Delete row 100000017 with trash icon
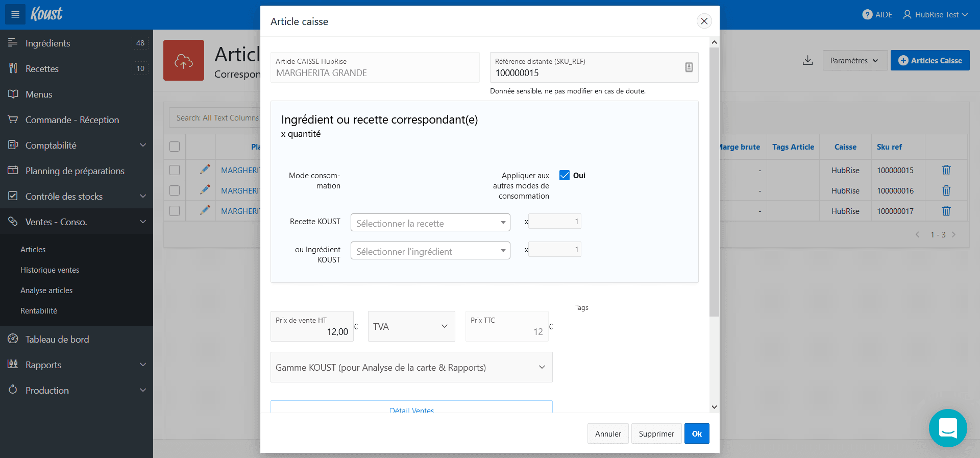Image resolution: width=980 pixels, height=458 pixels. pos(946,211)
